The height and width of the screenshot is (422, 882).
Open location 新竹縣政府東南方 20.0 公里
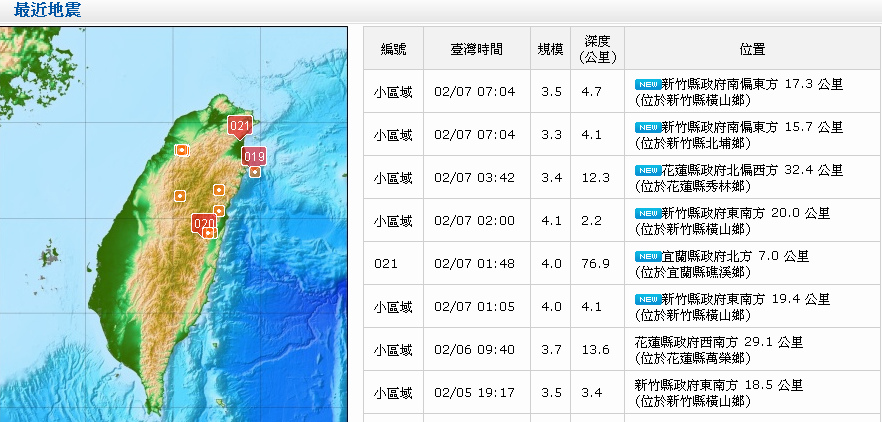(746, 213)
